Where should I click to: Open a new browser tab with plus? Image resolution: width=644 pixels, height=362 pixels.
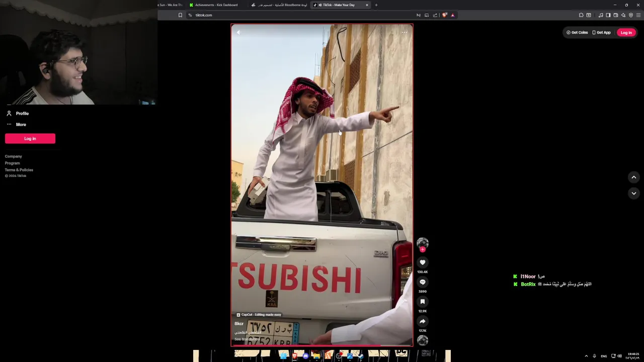click(x=376, y=5)
